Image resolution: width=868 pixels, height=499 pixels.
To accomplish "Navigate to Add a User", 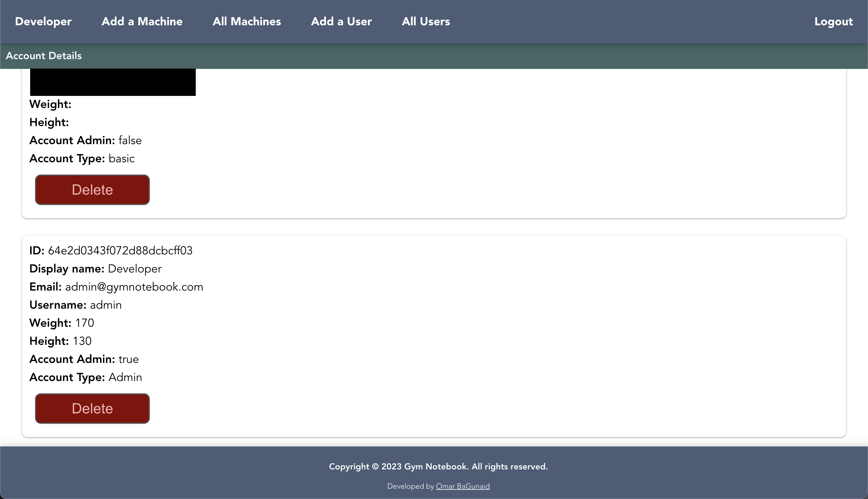I will (341, 22).
